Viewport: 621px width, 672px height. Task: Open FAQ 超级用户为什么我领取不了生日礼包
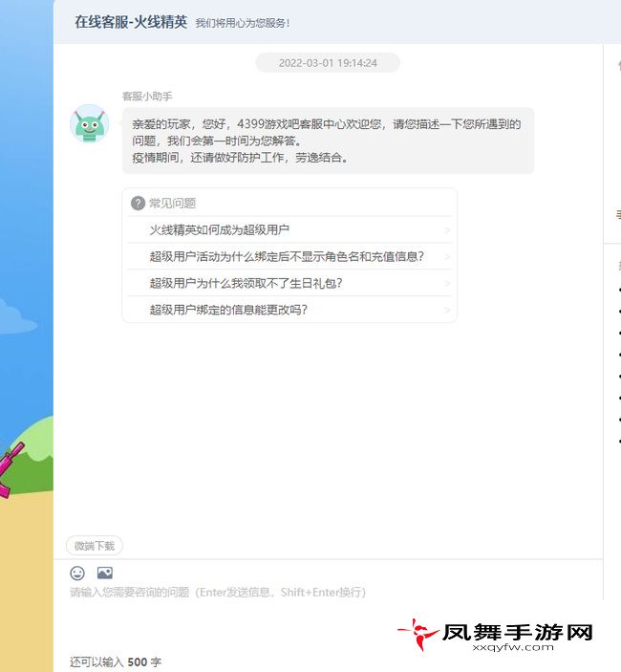tap(289, 283)
